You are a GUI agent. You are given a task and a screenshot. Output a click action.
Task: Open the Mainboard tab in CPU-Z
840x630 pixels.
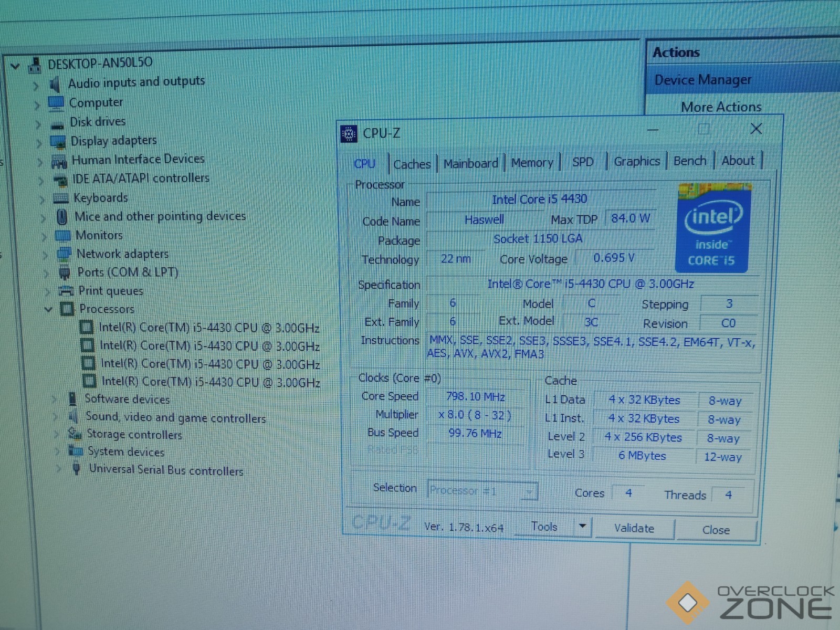(471, 163)
